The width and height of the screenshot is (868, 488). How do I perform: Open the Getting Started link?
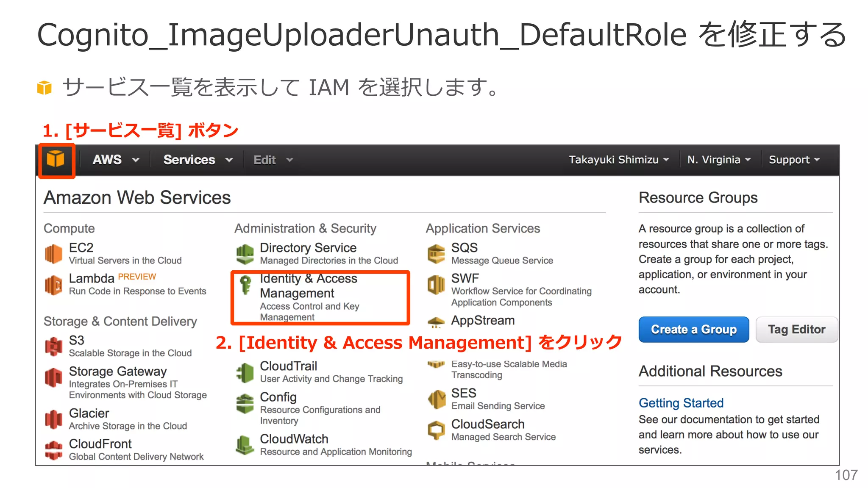[x=681, y=403]
